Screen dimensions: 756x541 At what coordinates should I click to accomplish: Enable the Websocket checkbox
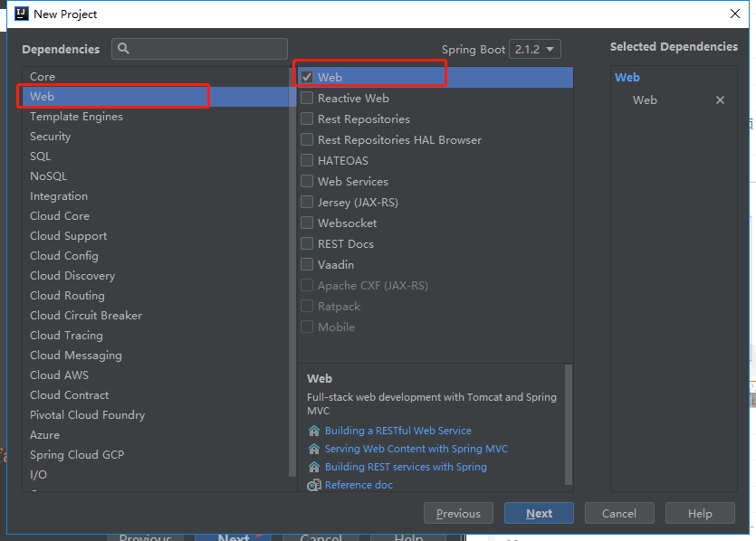point(307,223)
